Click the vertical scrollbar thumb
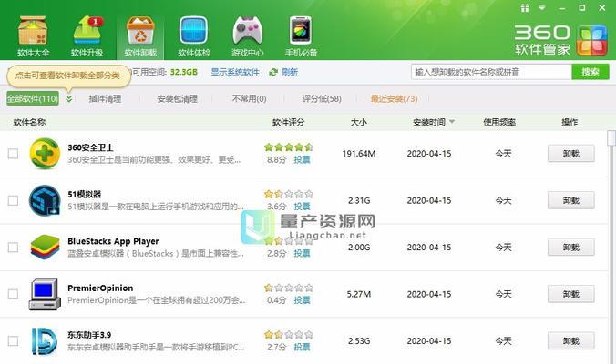The height and width of the screenshot is (364, 616). [611, 138]
